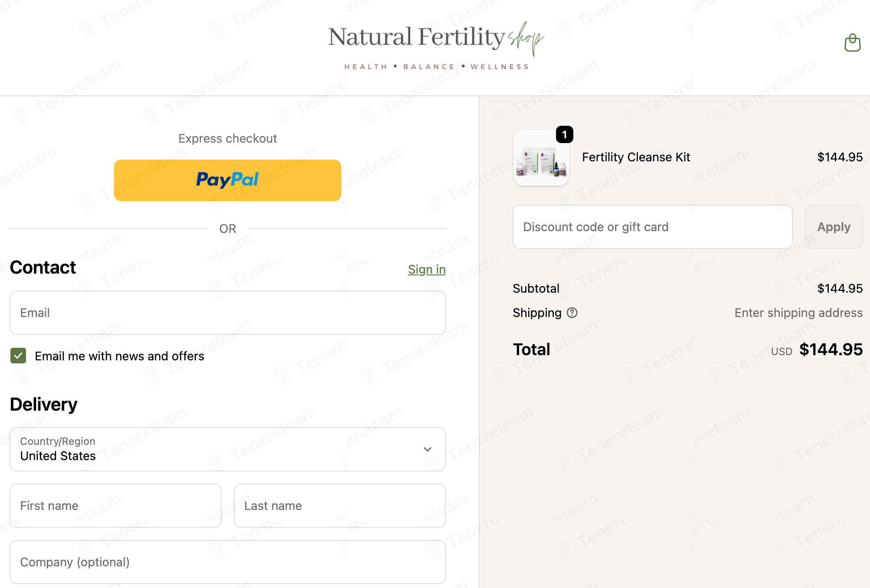Pay with PayPal express checkout
This screenshot has height=588, width=870.
click(x=228, y=180)
